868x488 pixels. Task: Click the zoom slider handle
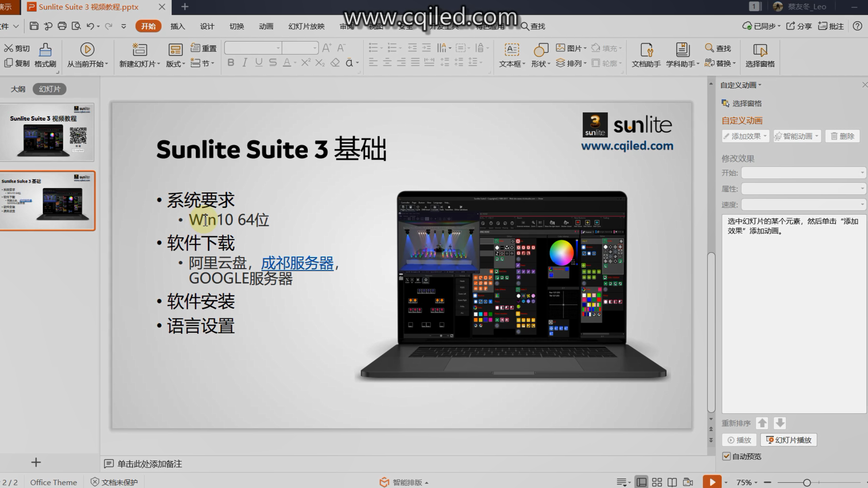pos(807,482)
